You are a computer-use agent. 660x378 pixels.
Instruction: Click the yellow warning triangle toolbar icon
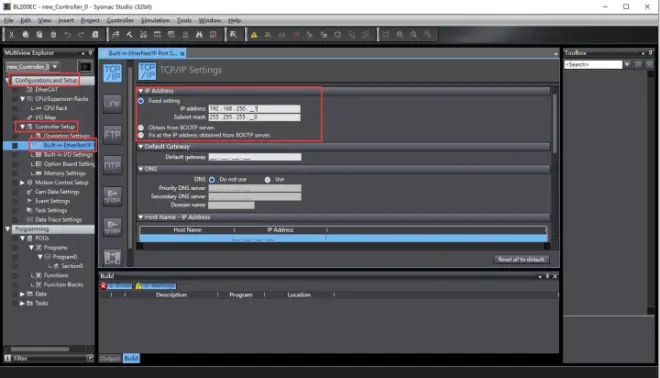tap(254, 35)
